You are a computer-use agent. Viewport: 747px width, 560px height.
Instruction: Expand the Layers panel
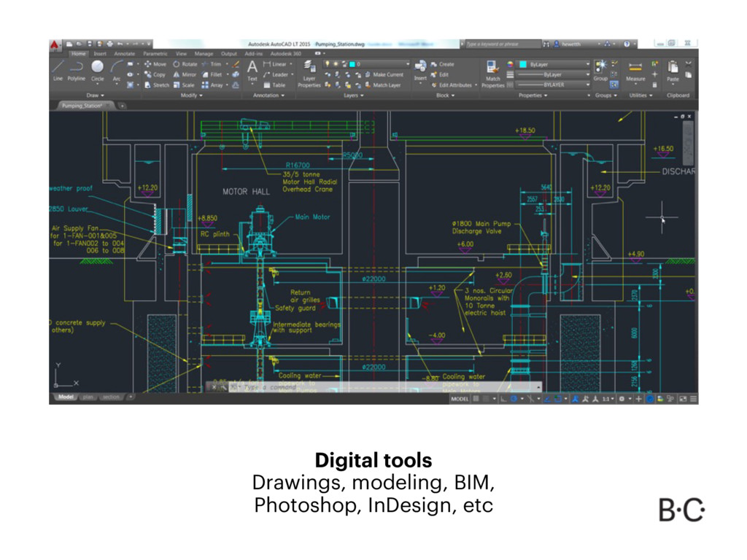pos(354,96)
